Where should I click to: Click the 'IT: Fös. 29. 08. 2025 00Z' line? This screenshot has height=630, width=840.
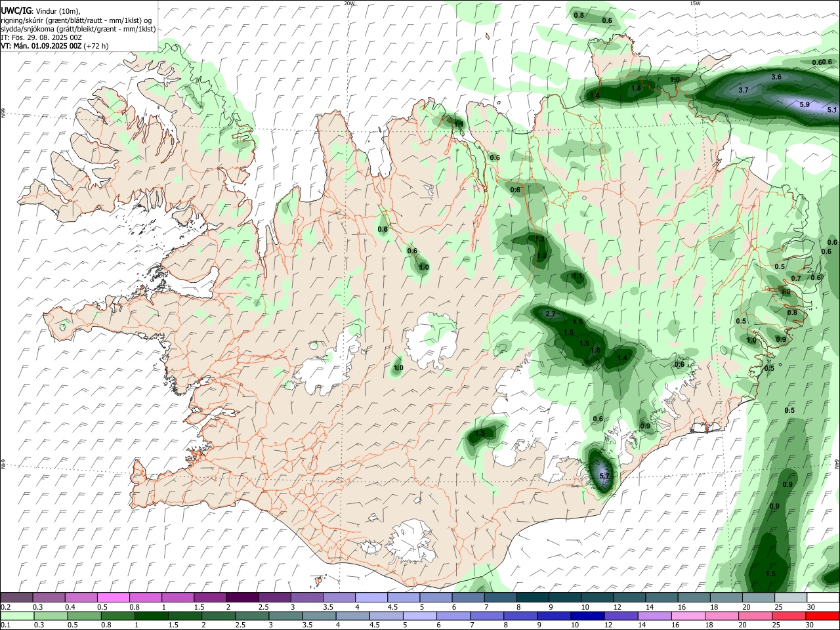(41, 37)
